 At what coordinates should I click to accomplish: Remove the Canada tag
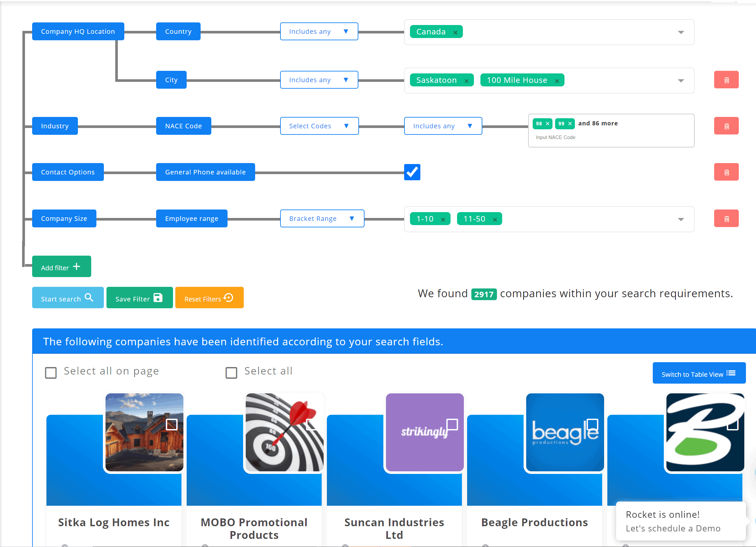[455, 32]
